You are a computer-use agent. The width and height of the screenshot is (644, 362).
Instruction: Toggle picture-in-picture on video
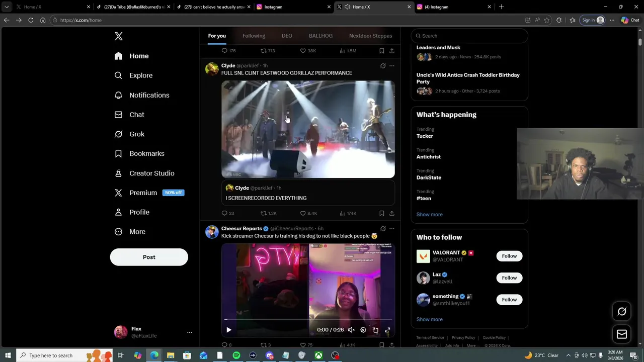tap(375, 330)
